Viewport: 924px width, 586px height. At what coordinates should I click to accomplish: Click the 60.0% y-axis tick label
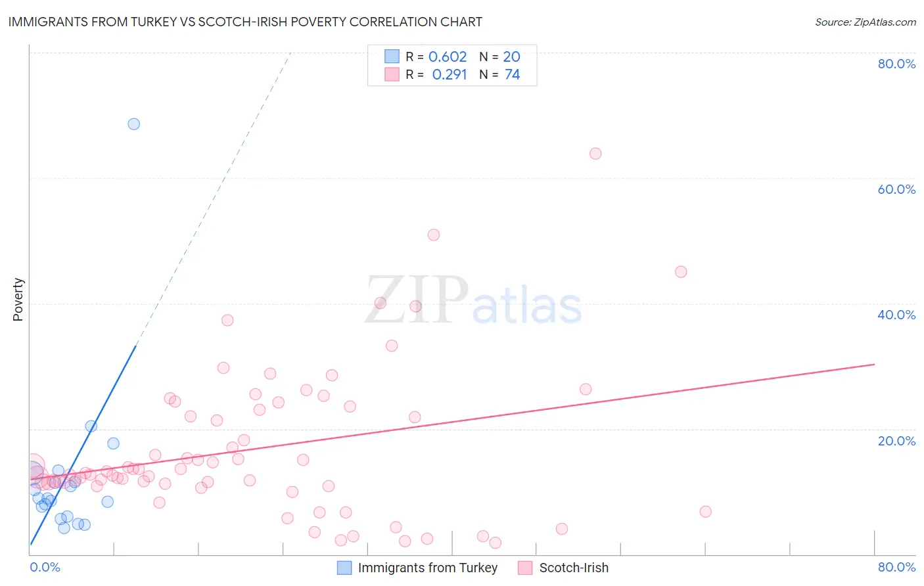(x=896, y=189)
